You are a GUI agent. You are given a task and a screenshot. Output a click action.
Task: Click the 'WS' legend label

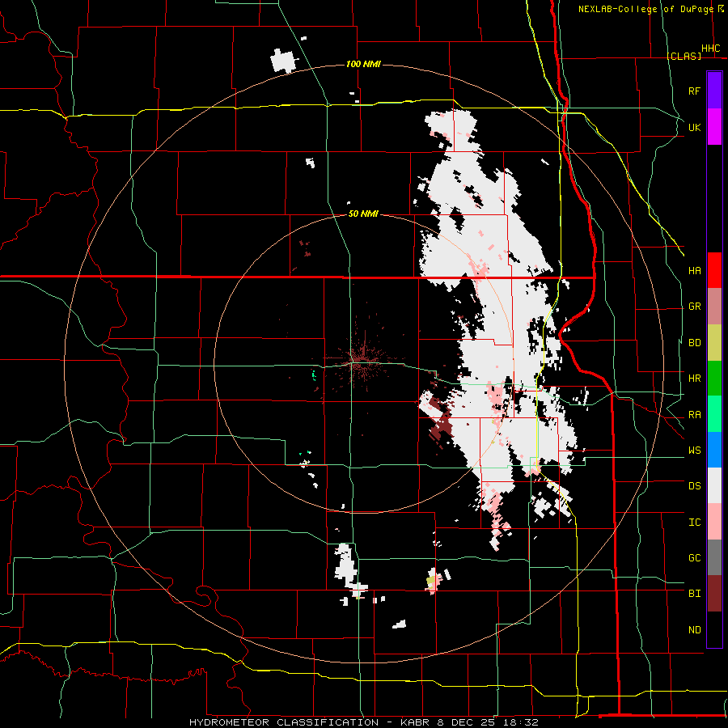click(695, 451)
